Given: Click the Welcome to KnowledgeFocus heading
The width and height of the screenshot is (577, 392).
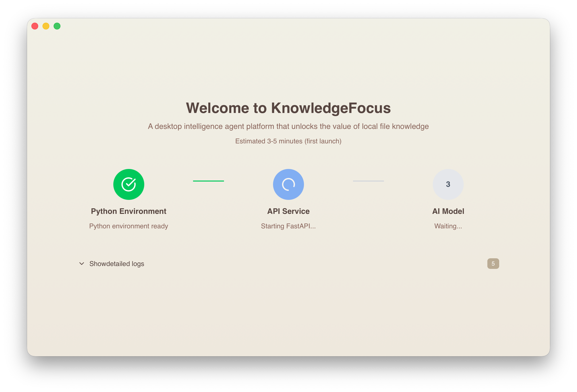Looking at the screenshot, I should (288, 108).
